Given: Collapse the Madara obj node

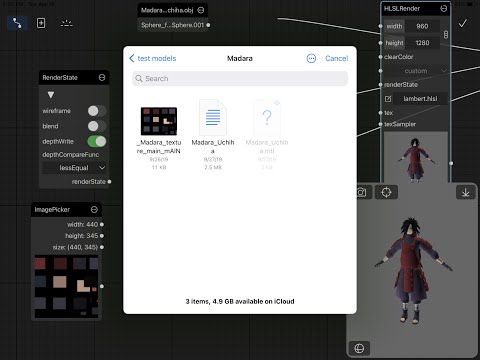Looking at the screenshot, I should point(201,10).
